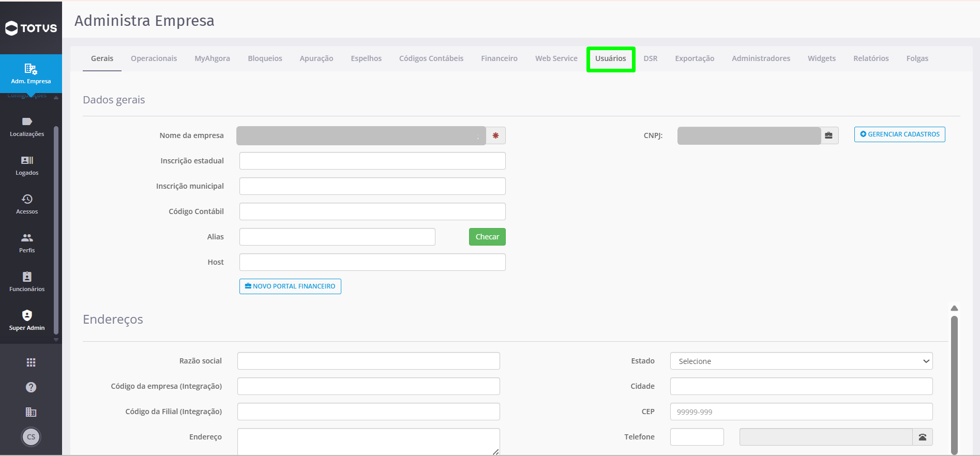Click into the Host field
Image resolution: width=980 pixels, height=456 pixels.
click(372, 262)
